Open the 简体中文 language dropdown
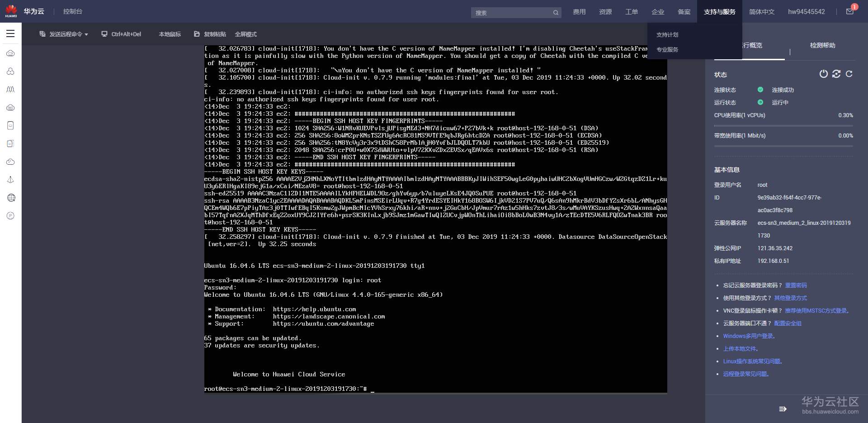 [762, 12]
